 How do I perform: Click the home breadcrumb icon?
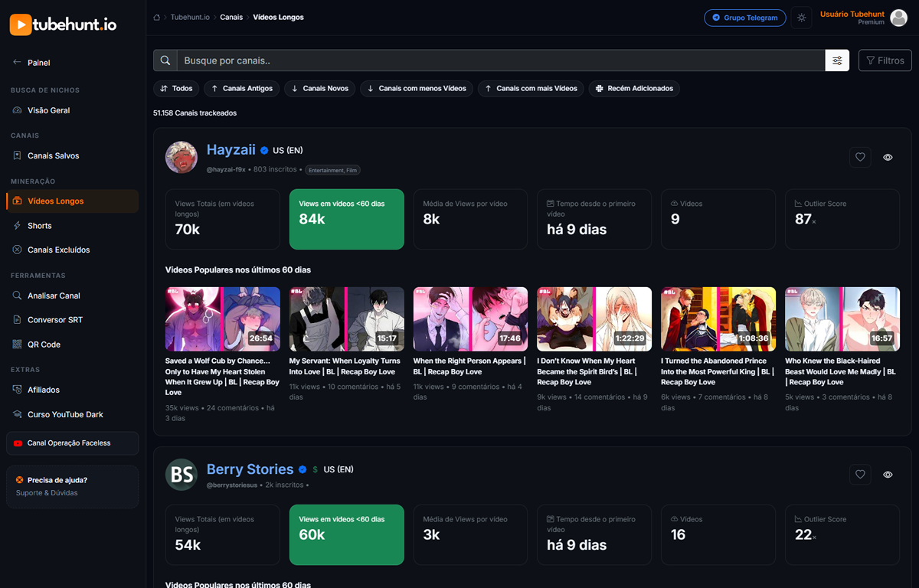(x=157, y=17)
